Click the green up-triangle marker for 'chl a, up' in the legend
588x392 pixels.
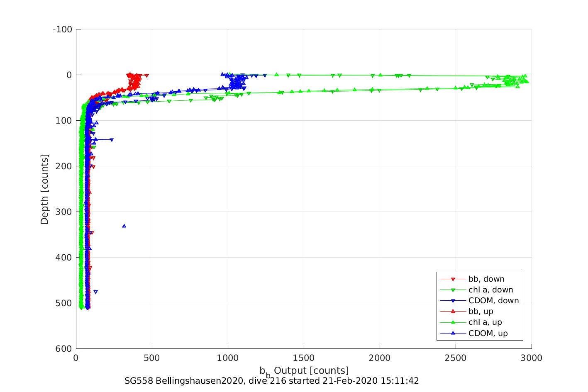tap(453, 322)
